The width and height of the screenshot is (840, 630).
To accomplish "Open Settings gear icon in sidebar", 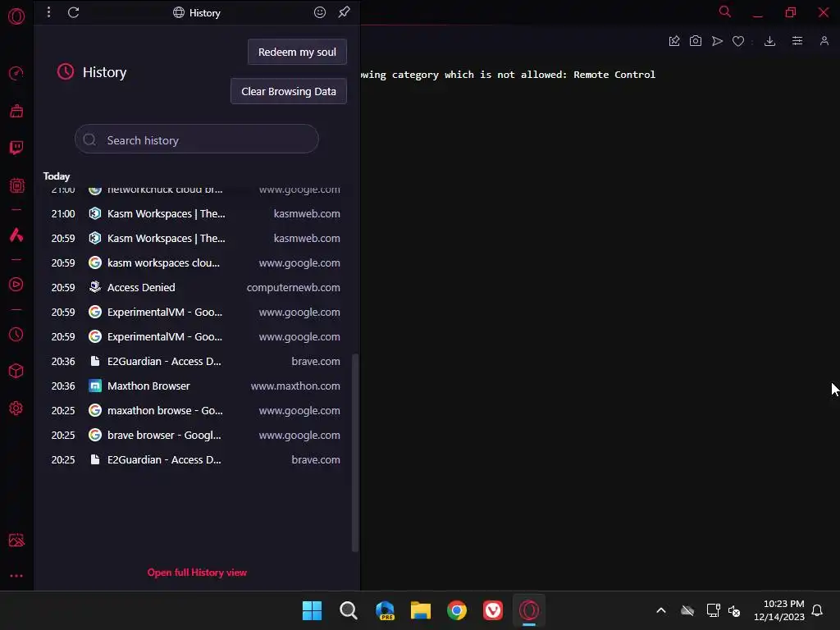I will (16, 409).
